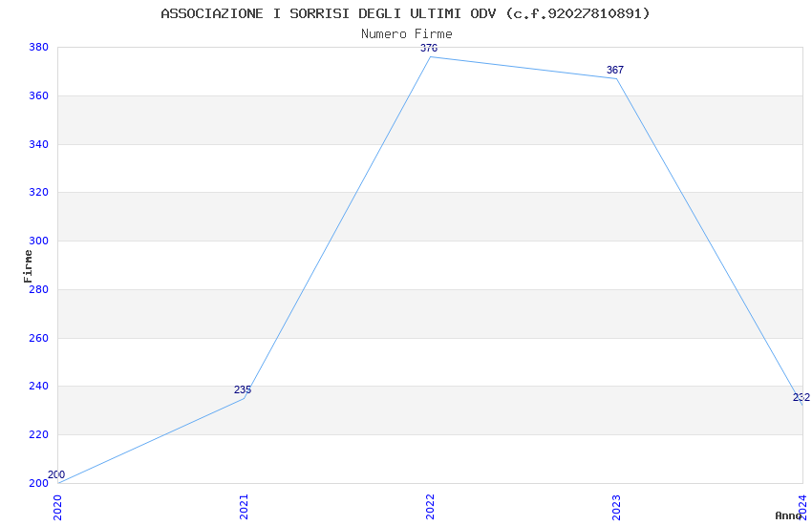Click the x-axis year 2024

[803, 507]
